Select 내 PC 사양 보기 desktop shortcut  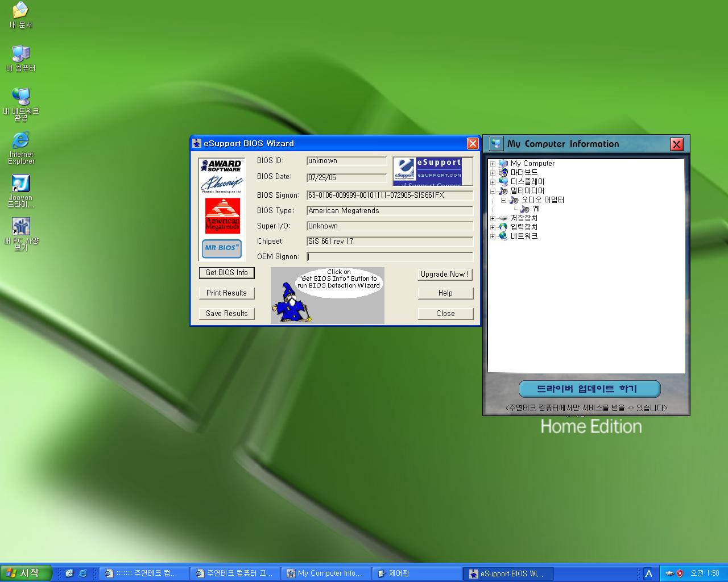(x=21, y=234)
